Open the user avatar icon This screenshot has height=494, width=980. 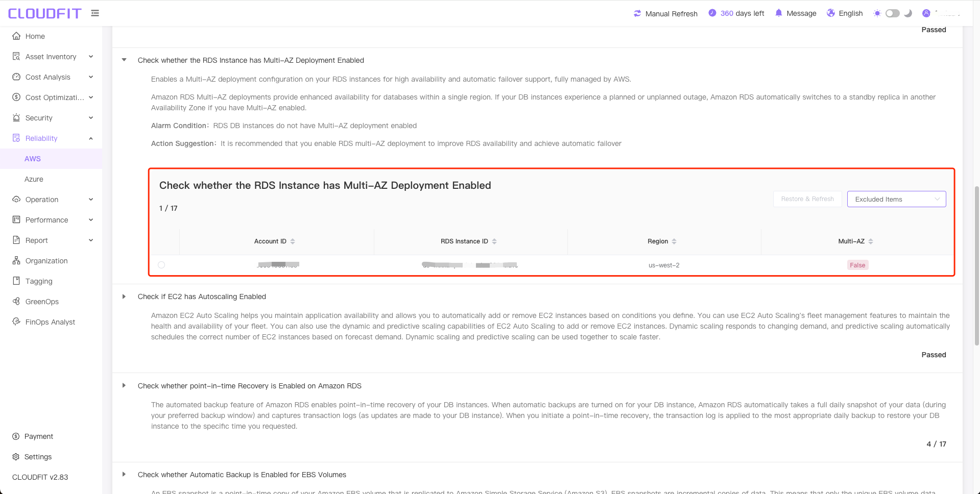click(x=926, y=13)
